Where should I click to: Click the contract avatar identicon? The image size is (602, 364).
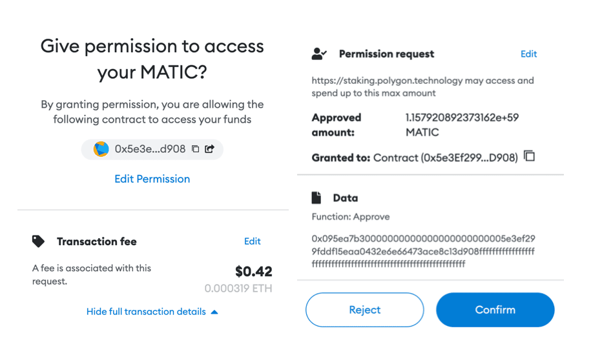tap(101, 149)
